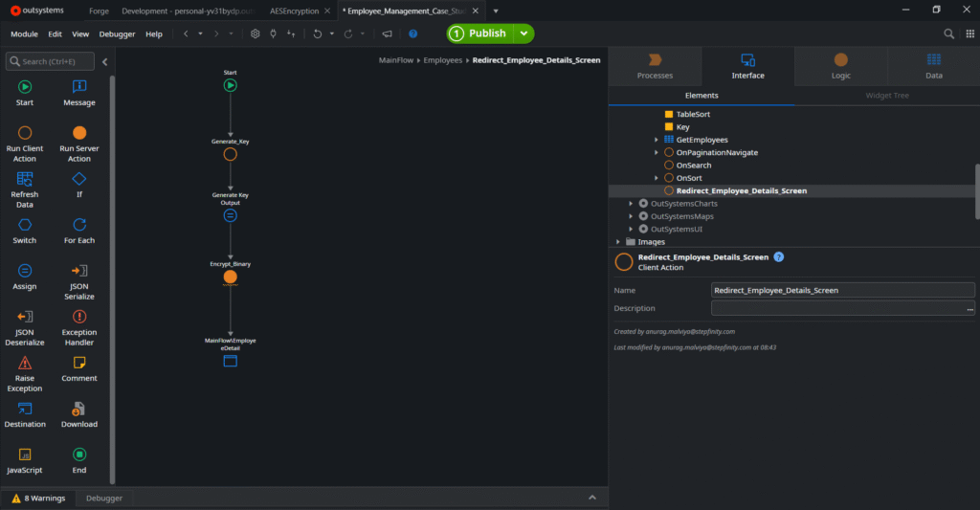Expand the OnSort tree node
980x510 pixels.
(657, 178)
